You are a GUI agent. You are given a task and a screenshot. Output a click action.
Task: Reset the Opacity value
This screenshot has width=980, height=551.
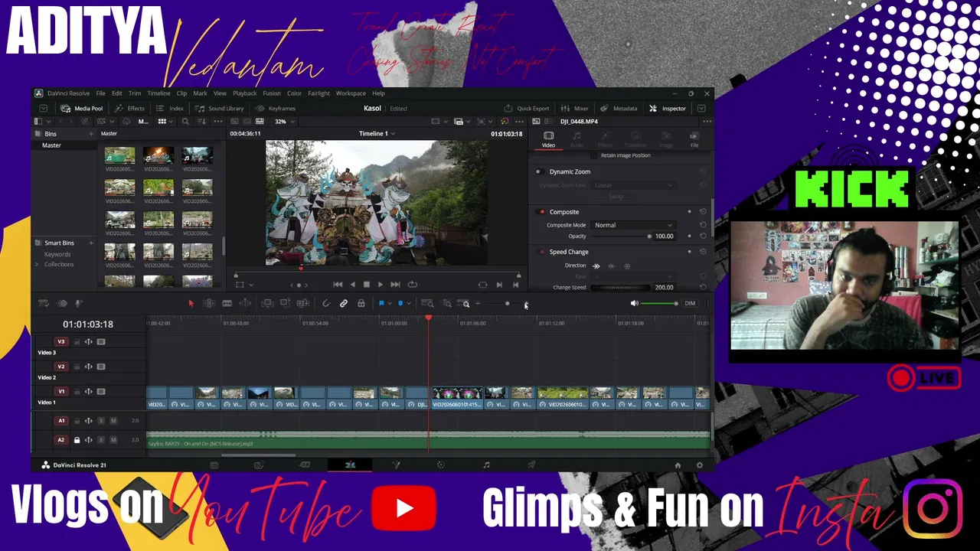coord(703,236)
